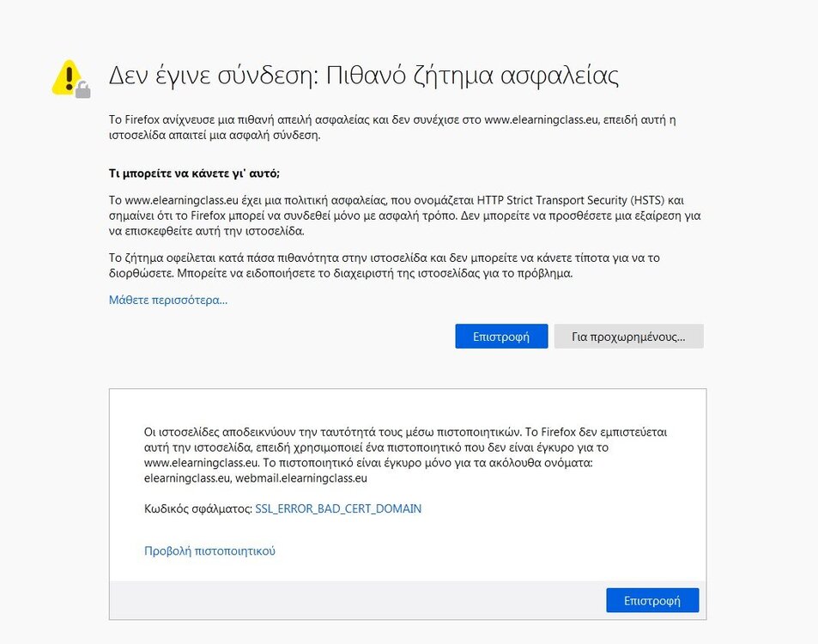Click 'να επισκεφθείτε αυτή την ιστοσελίδα' text line
Screen dimensions: 818x644
coord(206,231)
